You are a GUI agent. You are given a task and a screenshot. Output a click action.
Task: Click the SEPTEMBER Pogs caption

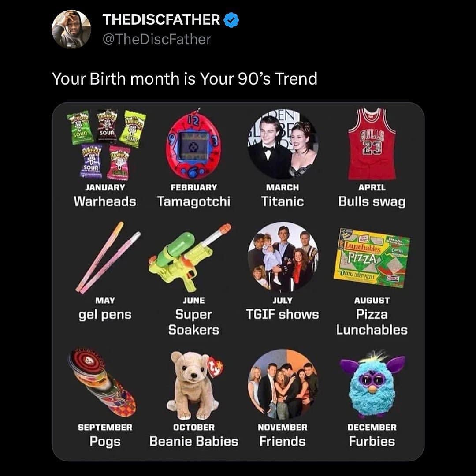tap(105, 435)
